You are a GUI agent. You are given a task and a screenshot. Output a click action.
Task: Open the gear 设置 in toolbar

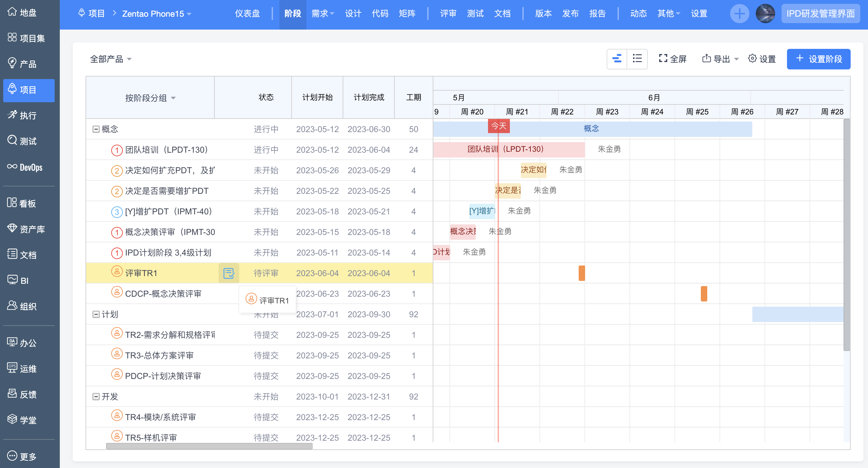[x=762, y=59]
